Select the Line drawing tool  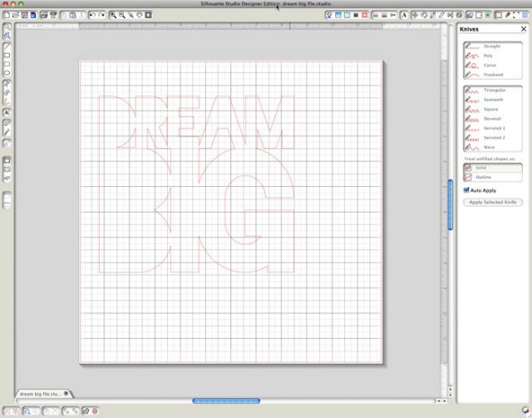click(x=7, y=47)
